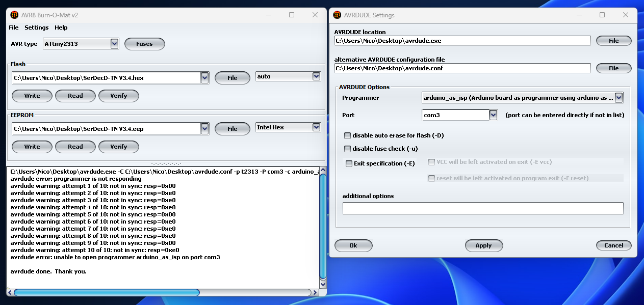644x305 pixels.
Task: Check the Exit specification (-E) checkbox
Action: click(349, 163)
